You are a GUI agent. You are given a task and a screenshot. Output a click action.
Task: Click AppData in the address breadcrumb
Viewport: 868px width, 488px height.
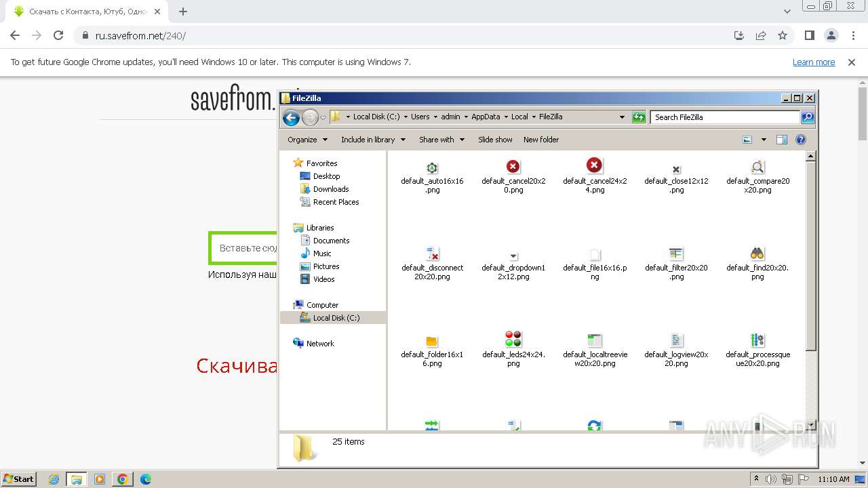pos(486,117)
